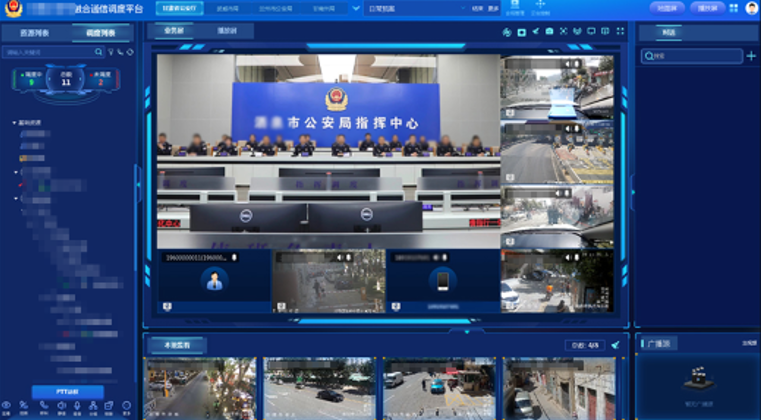Click the plus add icon in right panel
Image resolution: width=761 pixels, height=420 pixels.
pos(751,56)
